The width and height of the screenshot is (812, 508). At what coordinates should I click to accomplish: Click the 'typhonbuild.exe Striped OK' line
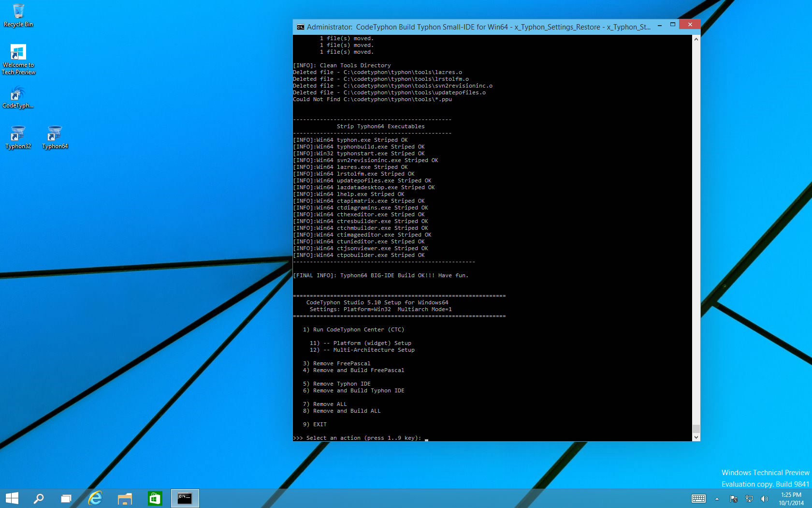(359, 147)
